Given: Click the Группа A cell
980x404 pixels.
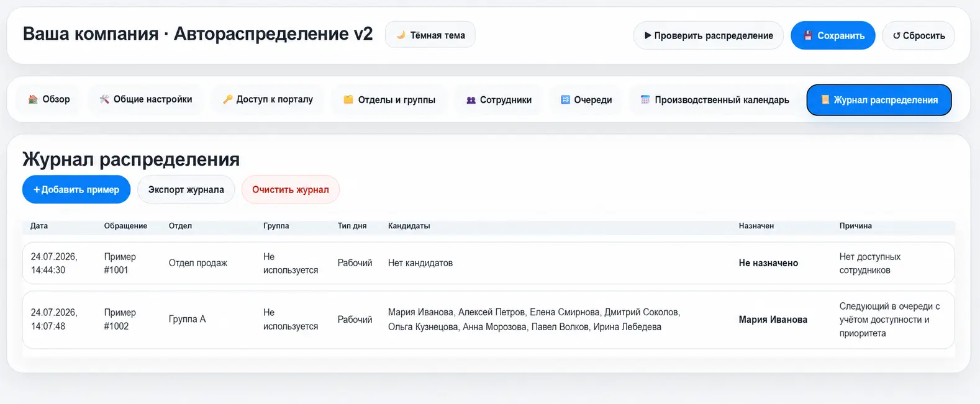Looking at the screenshot, I should [187, 319].
